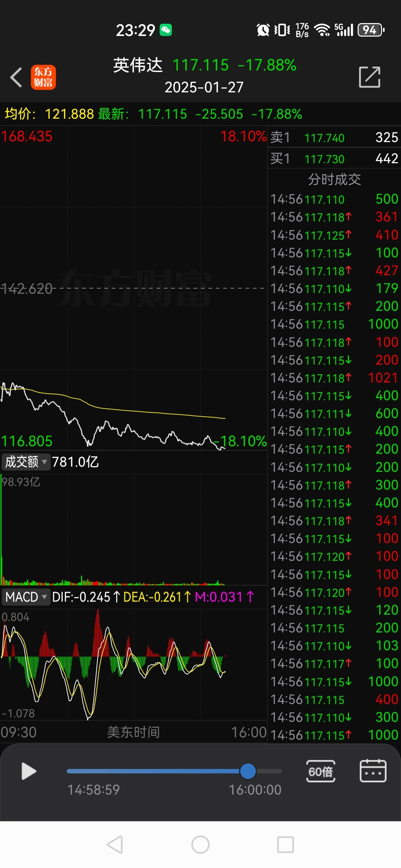The image size is (401, 868).
Task: Tap the date 2025-01-27
Action: click(x=204, y=87)
